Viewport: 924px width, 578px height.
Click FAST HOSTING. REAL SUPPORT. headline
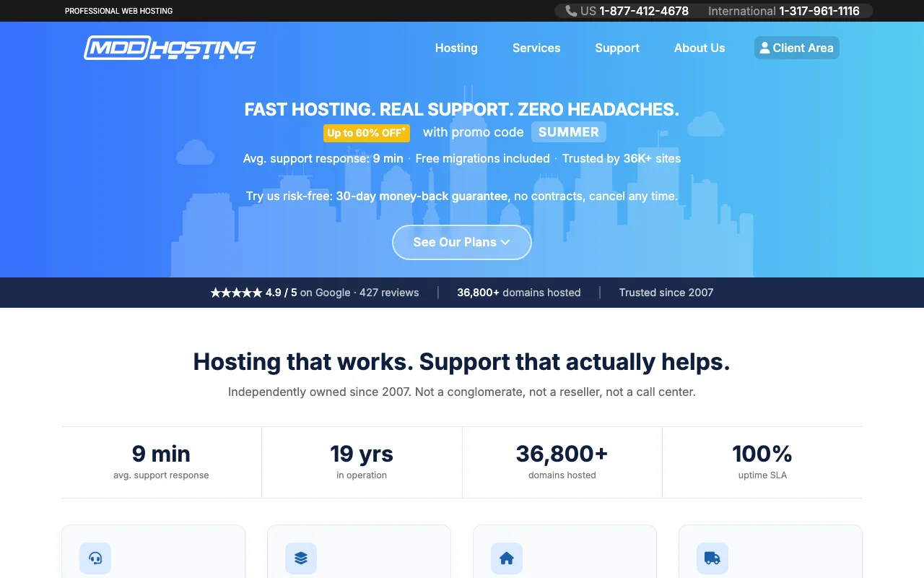click(x=462, y=110)
